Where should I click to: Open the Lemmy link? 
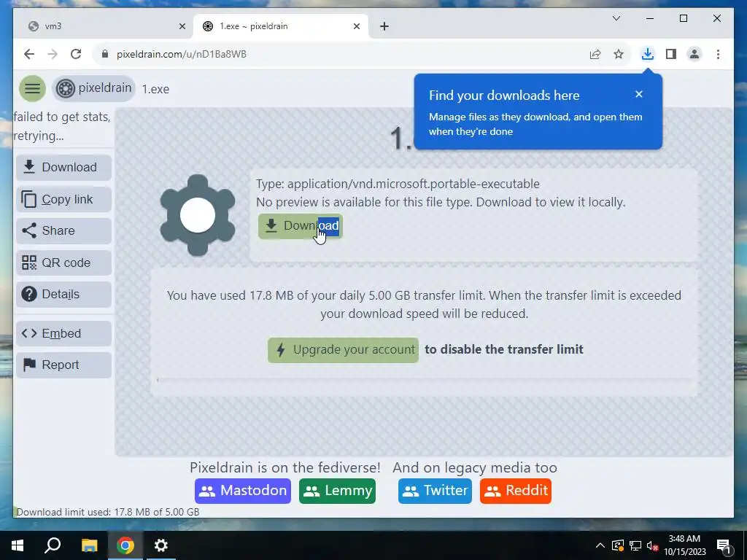[337, 491]
